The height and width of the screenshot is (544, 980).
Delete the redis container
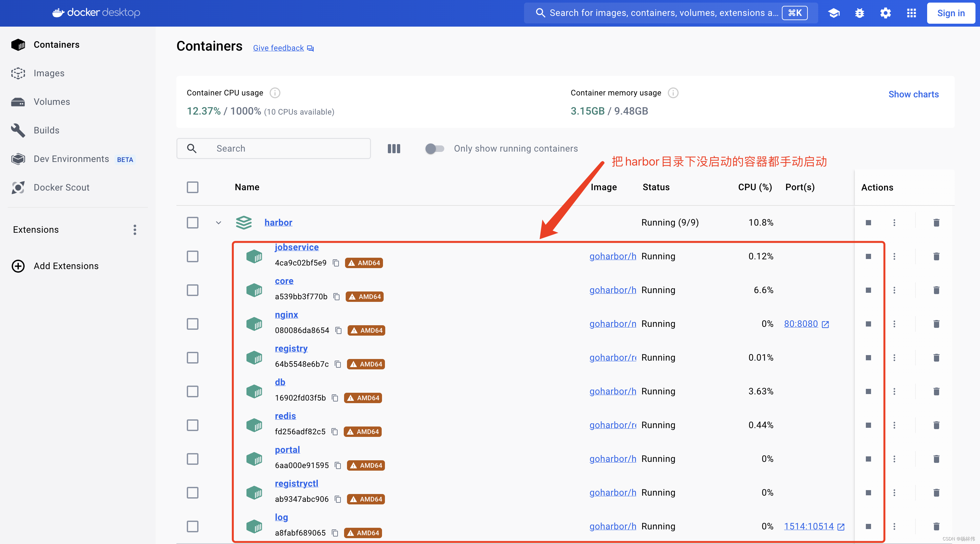(x=936, y=425)
